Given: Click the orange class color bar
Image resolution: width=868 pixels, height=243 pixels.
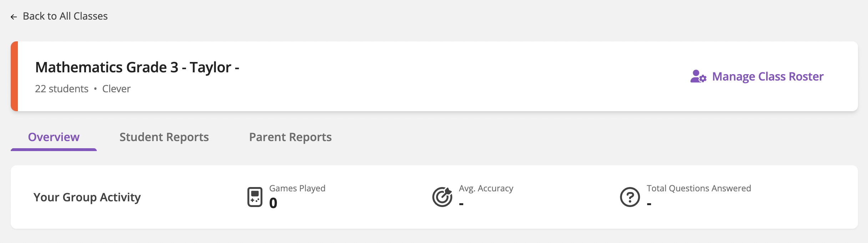Looking at the screenshot, I should pos(14,76).
